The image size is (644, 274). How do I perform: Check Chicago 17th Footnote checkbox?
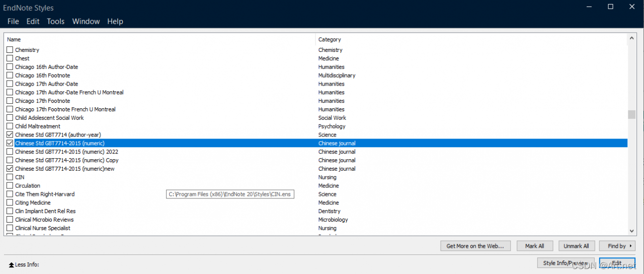[10, 101]
